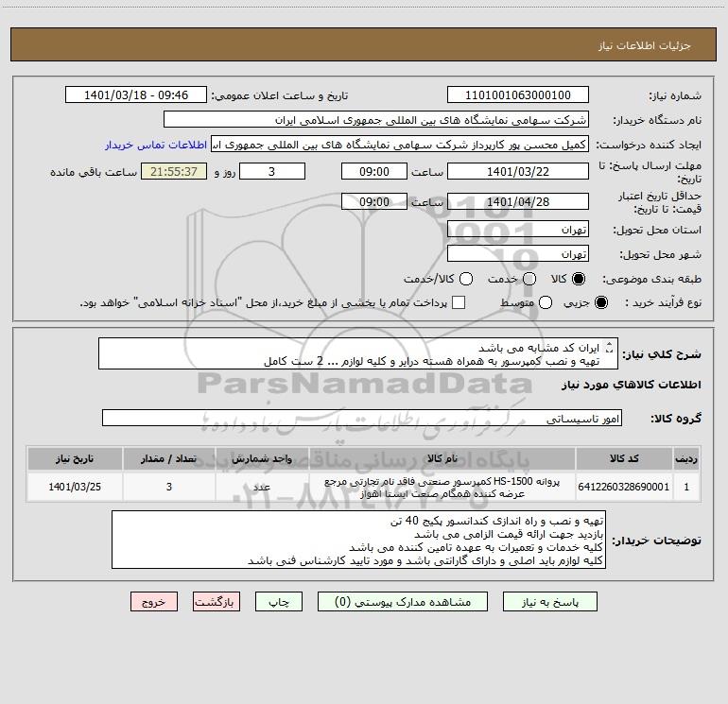The height and width of the screenshot is (704, 728).
Task: Click the واحد شمارش column header
Action: click(262, 458)
